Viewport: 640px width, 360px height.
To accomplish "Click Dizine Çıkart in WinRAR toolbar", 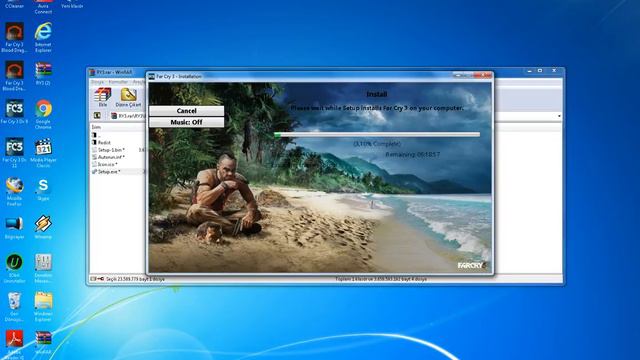I will coord(128,98).
